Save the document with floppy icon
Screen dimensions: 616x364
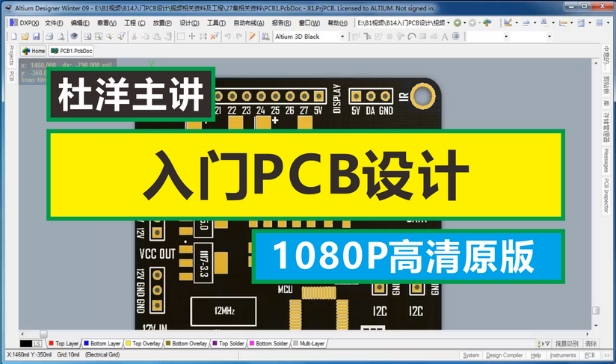point(35,36)
